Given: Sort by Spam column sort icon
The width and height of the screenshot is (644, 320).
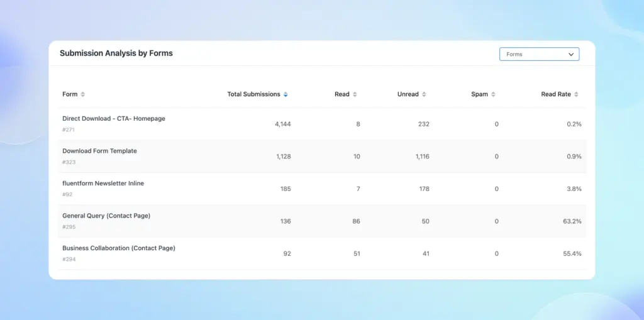Looking at the screenshot, I should coord(493,94).
